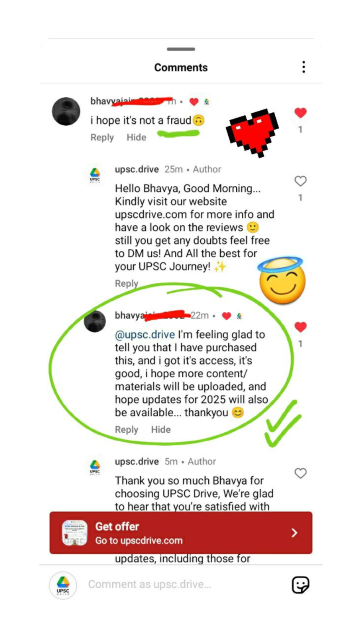Viewport: 362px width, 644px height.
Task: Hide the 'i hope it's not a fraud' comment
Action: click(137, 138)
